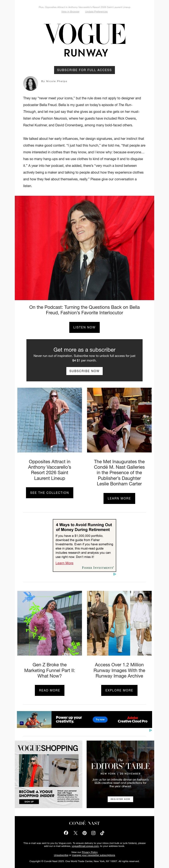Open the Instagram social icon
This screenshot has width=169, height=868.
coord(93,833)
